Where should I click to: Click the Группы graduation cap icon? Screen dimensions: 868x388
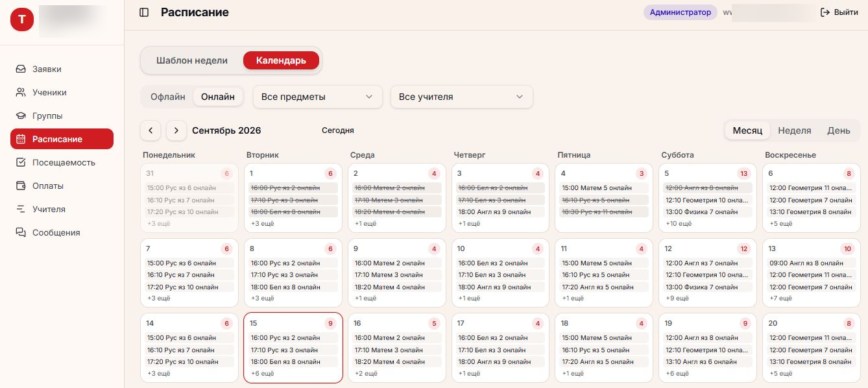tap(21, 115)
